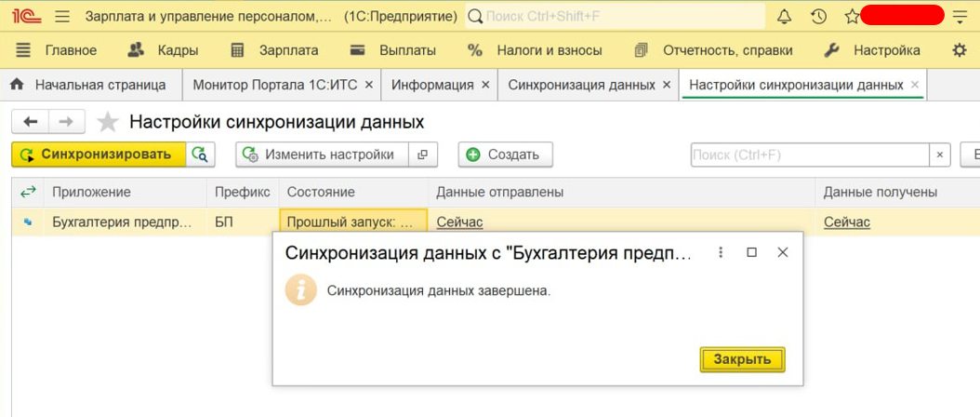Viewport: 980px width, 417px height.
Task: Open notifications bell icon
Action: pyautogui.click(x=784, y=17)
